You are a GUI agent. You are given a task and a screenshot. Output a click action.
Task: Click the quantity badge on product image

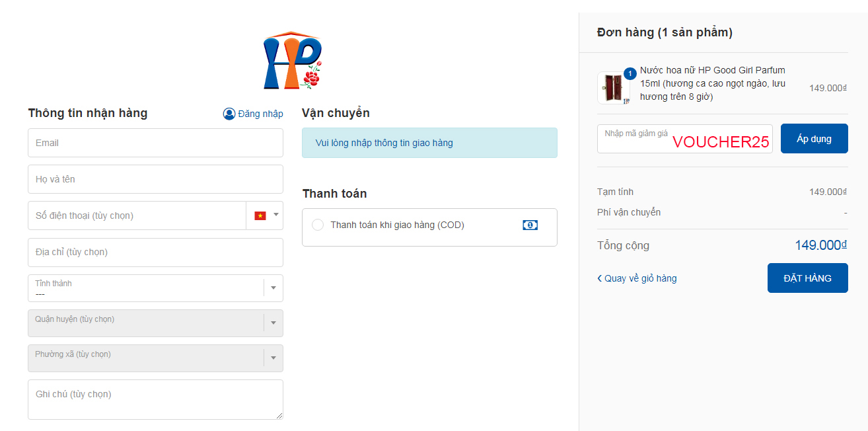[x=630, y=73]
